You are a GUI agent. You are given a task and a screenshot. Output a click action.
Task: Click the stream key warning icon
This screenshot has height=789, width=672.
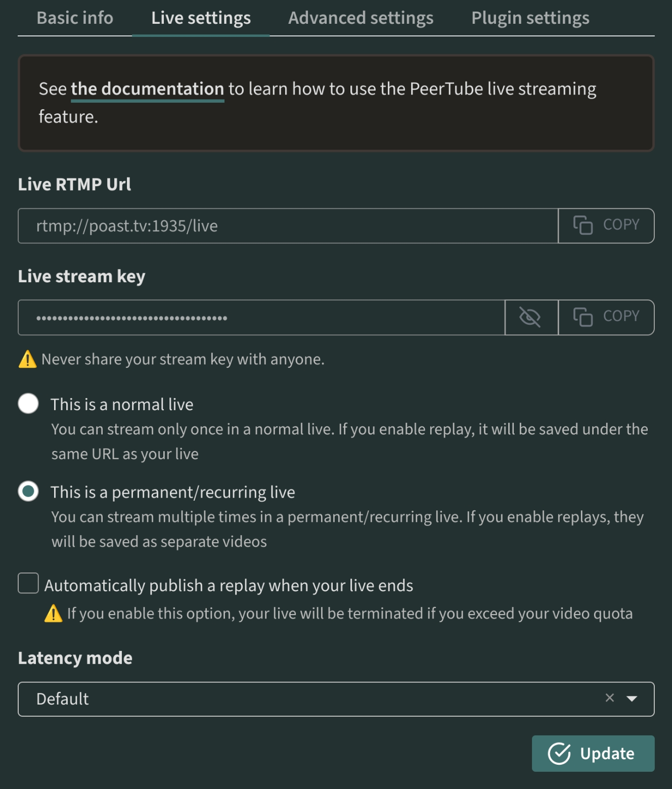pyautogui.click(x=27, y=359)
